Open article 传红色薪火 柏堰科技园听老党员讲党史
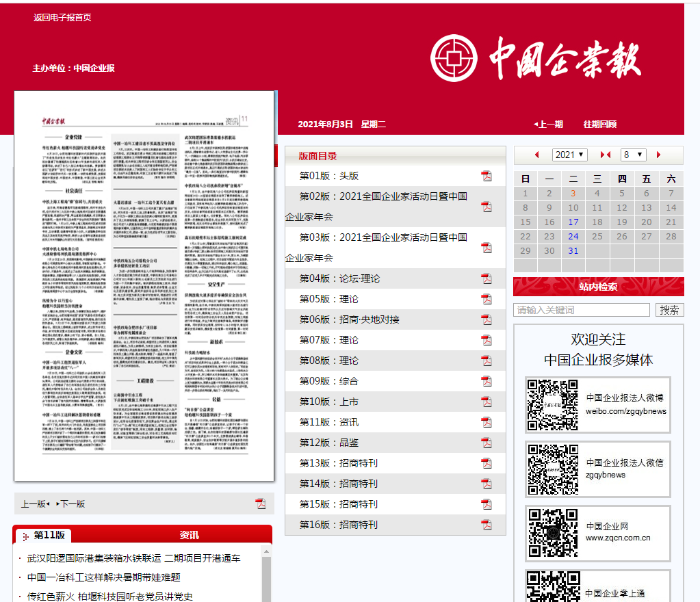This screenshot has height=602, width=700. point(109,597)
